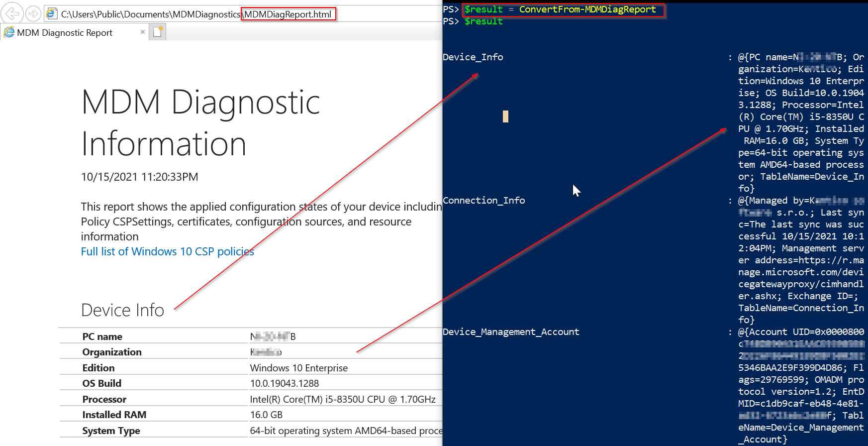Select the MDM Diagnostic Report tab
This screenshot has height=446, width=868.
click(65, 33)
